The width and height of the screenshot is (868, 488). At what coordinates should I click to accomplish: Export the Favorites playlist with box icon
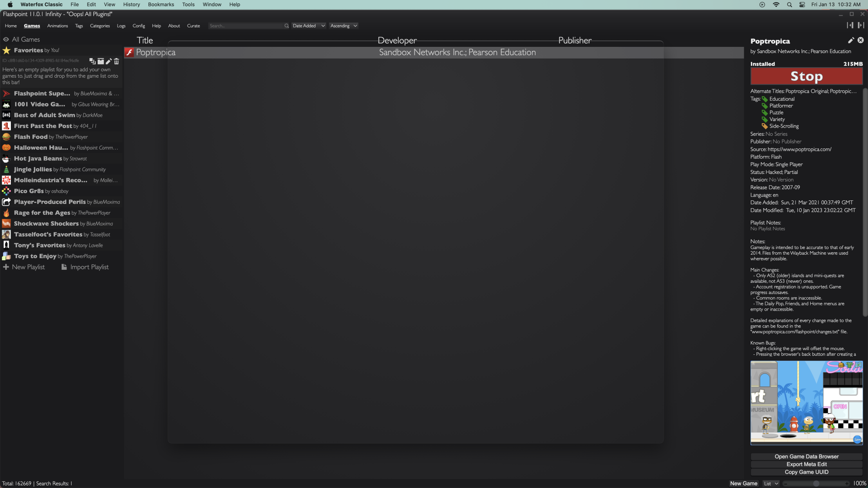(100, 61)
